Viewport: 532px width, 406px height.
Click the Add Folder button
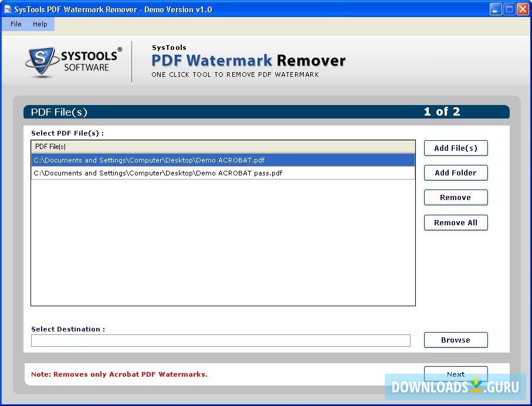456,173
